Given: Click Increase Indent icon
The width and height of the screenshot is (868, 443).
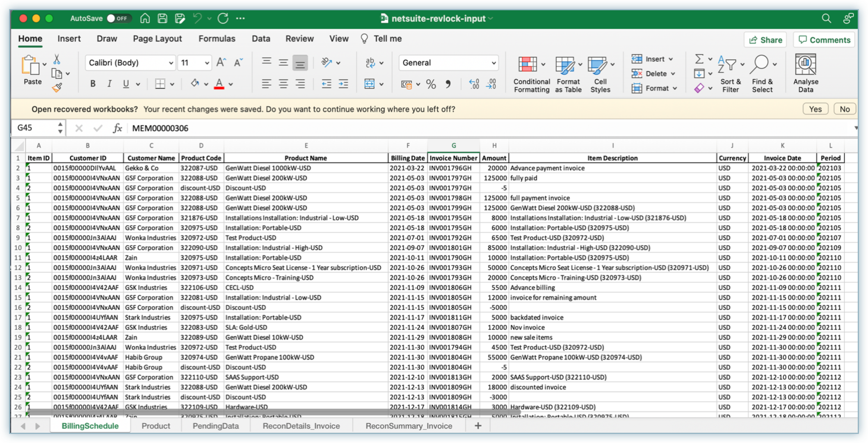Looking at the screenshot, I should 343,84.
